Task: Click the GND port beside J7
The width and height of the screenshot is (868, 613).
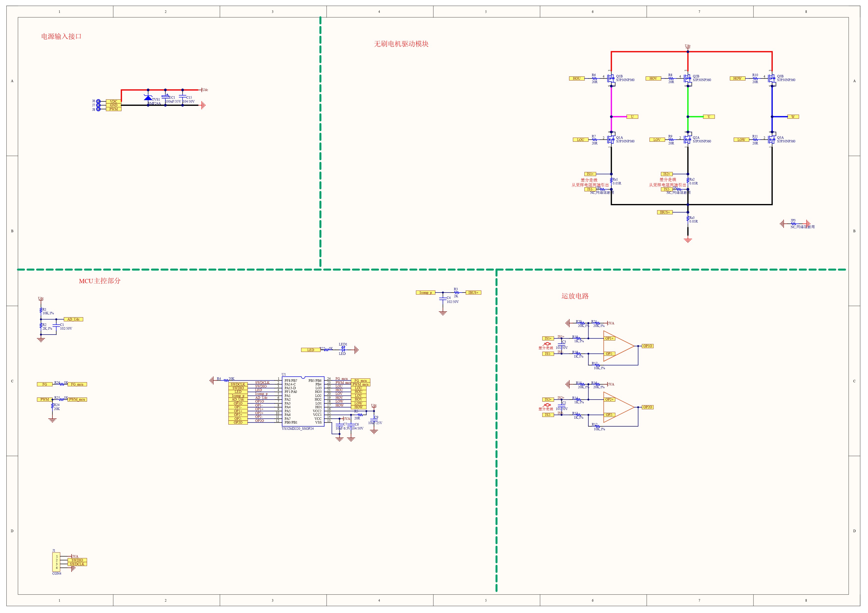Action: tap(113, 105)
